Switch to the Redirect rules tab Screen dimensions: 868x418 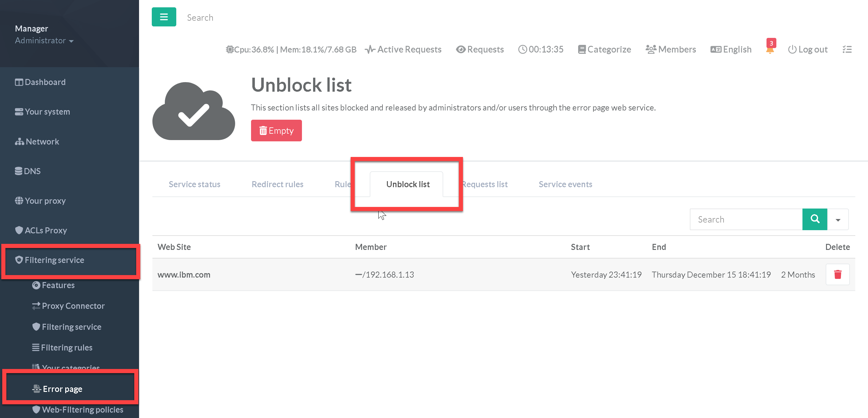277,184
